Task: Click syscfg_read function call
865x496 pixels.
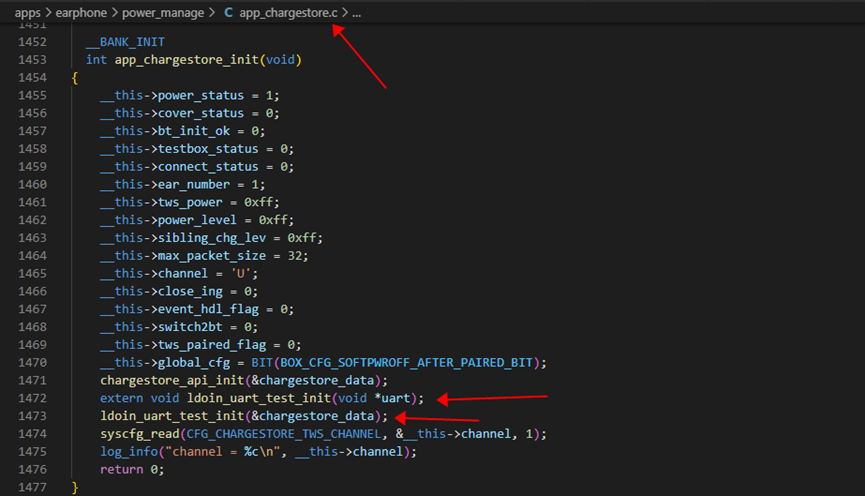Action: (140, 434)
